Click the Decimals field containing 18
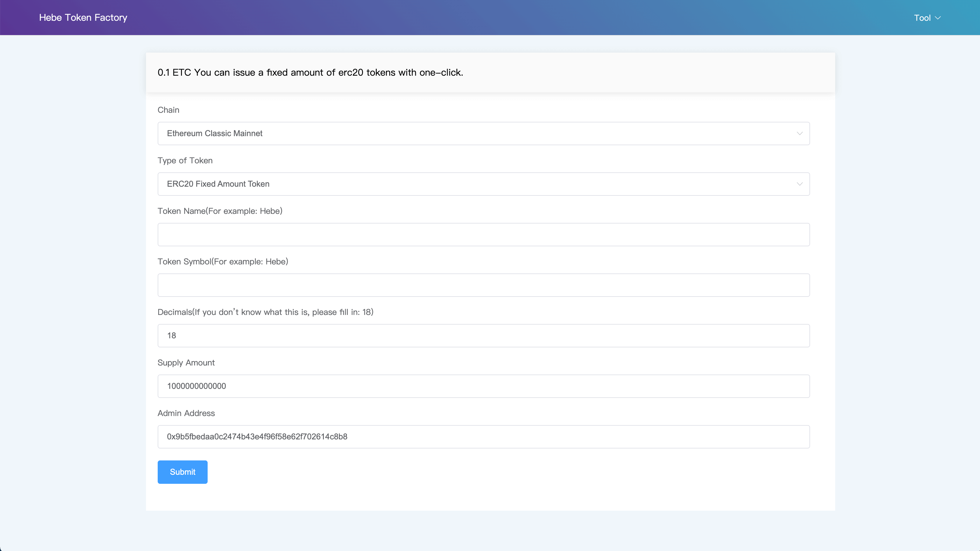This screenshot has height=551, width=980. click(x=483, y=336)
